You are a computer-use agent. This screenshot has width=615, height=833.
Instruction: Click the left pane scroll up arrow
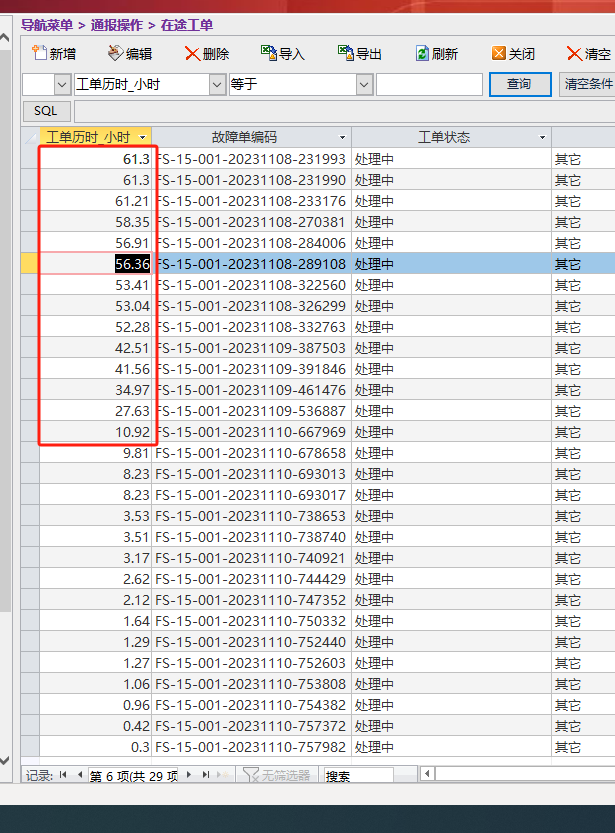(5, 38)
